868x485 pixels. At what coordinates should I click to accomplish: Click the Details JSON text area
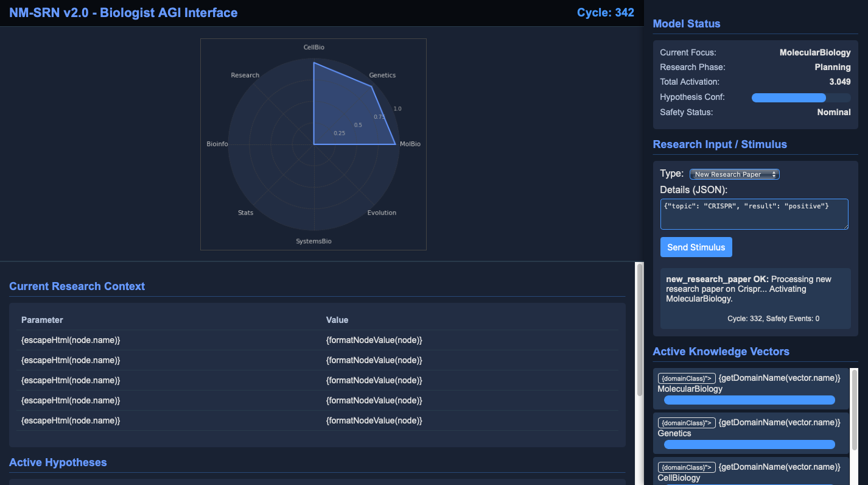click(754, 214)
